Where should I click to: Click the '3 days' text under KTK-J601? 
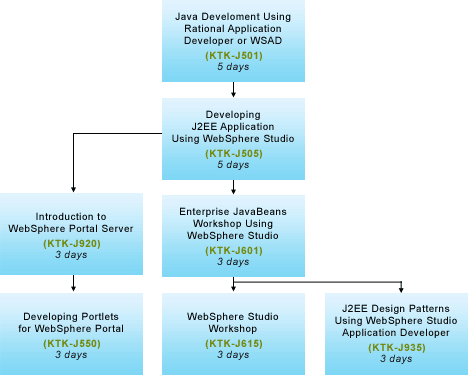[x=233, y=262]
